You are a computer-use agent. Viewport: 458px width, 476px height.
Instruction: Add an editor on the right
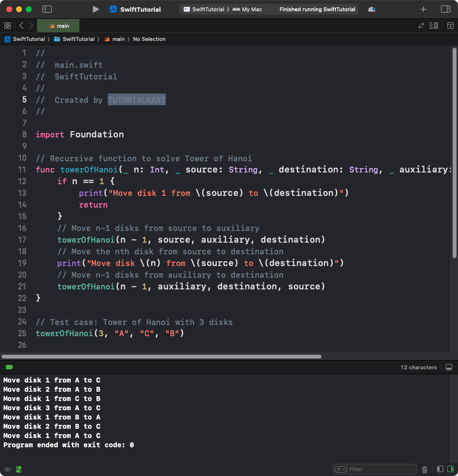(x=450, y=26)
